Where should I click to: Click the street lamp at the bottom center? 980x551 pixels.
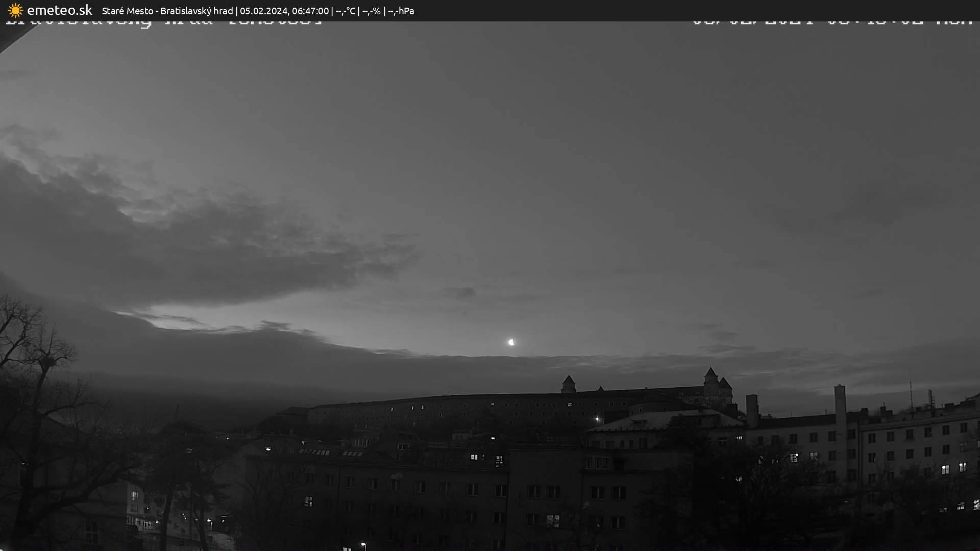tap(363, 545)
